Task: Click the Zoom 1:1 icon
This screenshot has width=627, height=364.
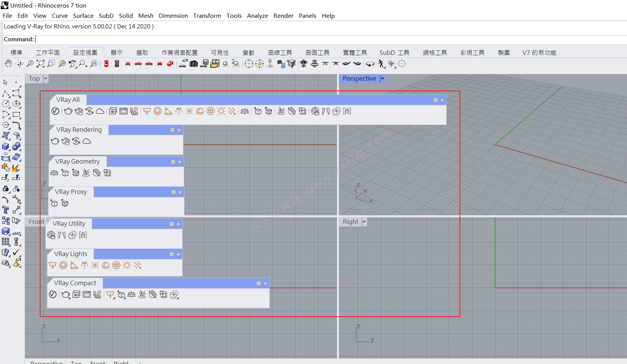Action: [x=94, y=64]
